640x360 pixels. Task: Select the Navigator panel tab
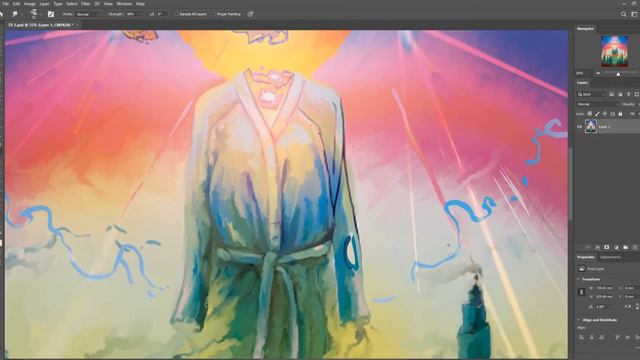585,29
